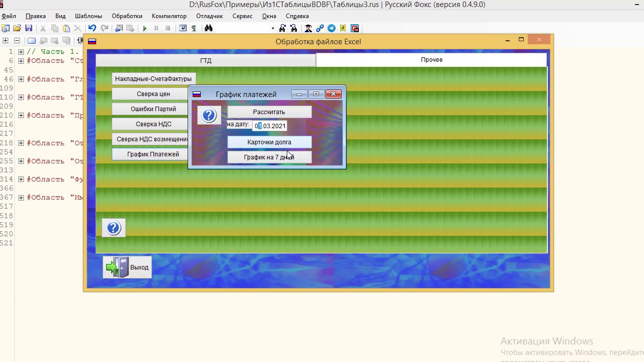Expand the folded region at line 6
The height and width of the screenshot is (362, 644).
(21, 61)
